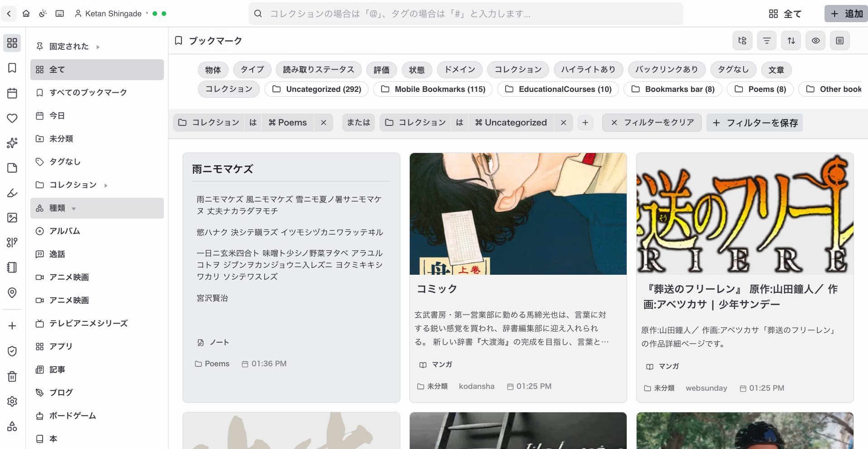Toggle または operator between filters
This screenshot has width=868, height=449.
coord(359,123)
